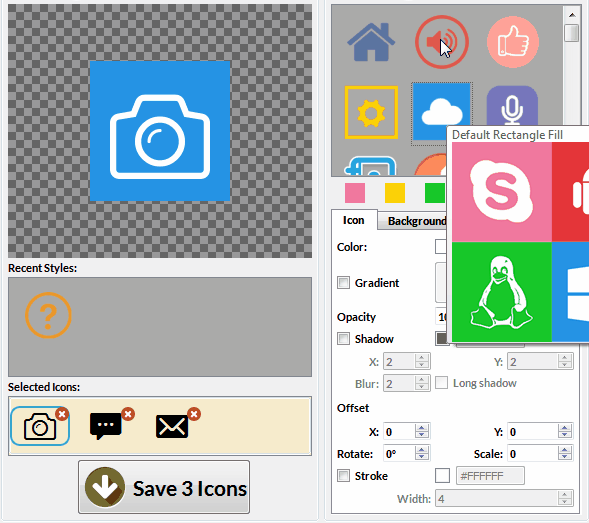589x523 pixels.
Task: Decrease Offset Y with down arrow
Action: click(565, 435)
